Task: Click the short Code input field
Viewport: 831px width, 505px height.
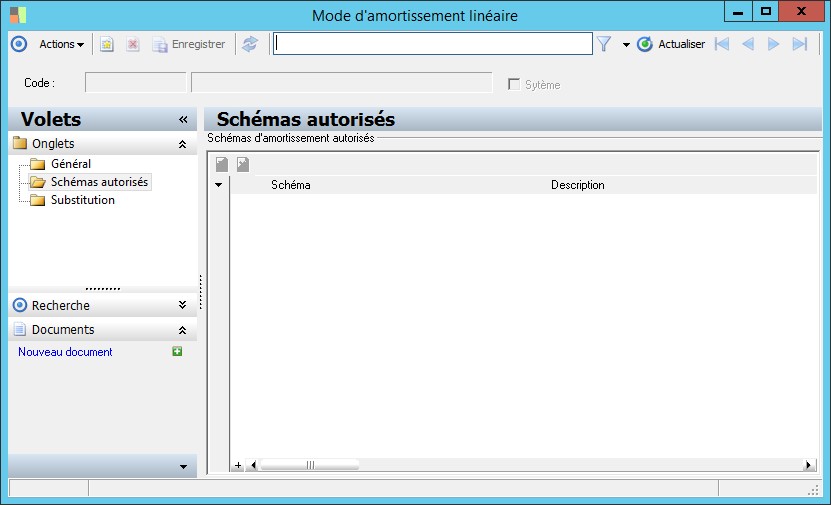Action: tap(136, 83)
